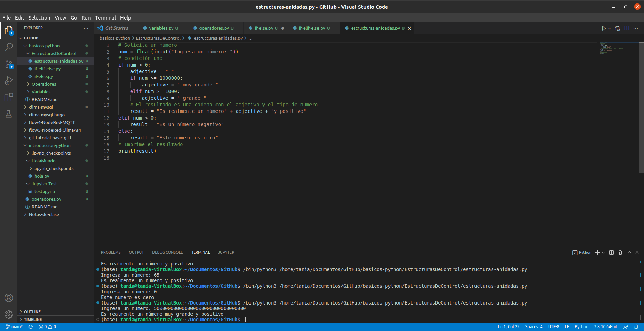This screenshot has height=331, width=644.
Task: Switch to the PROBLEMS tab
Action: point(111,252)
